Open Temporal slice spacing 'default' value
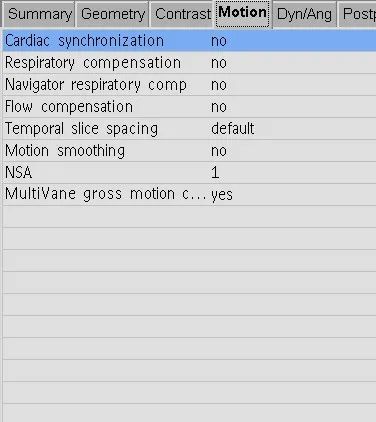 click(x=233, y=129)
